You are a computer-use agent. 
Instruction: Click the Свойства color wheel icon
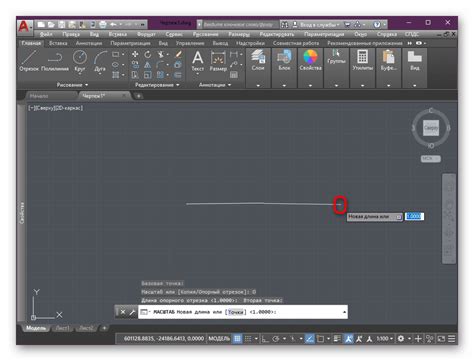[x=310, y=57]
